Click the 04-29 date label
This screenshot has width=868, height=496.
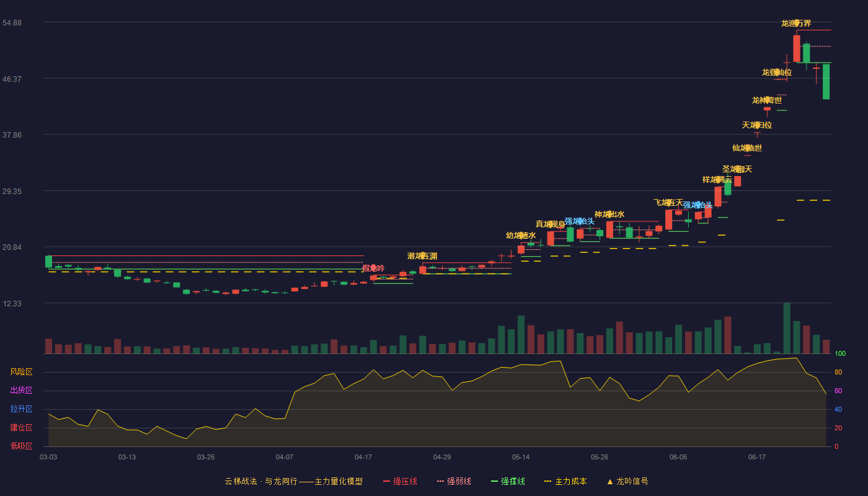coord(442,457)
